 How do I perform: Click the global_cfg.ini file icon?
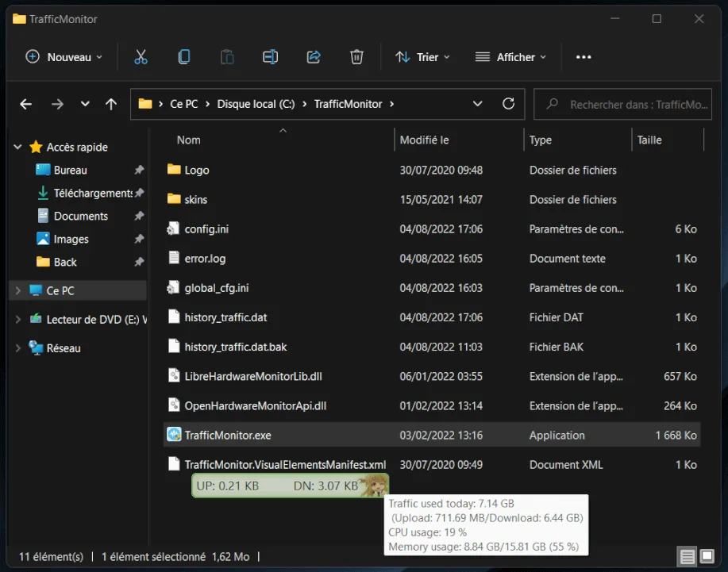(173, 288)
